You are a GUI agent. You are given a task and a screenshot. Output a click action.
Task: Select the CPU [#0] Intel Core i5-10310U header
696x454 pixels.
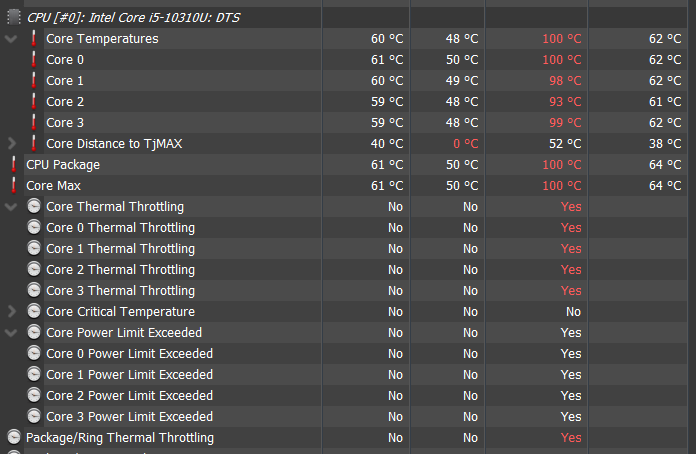click(133, 18)
